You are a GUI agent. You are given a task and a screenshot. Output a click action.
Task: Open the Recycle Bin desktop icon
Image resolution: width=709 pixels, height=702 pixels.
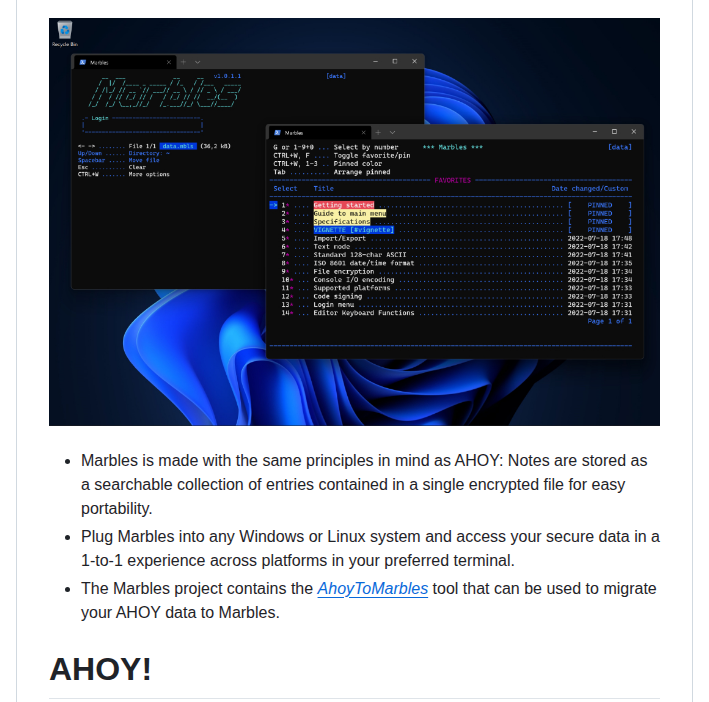pos(65,33)
